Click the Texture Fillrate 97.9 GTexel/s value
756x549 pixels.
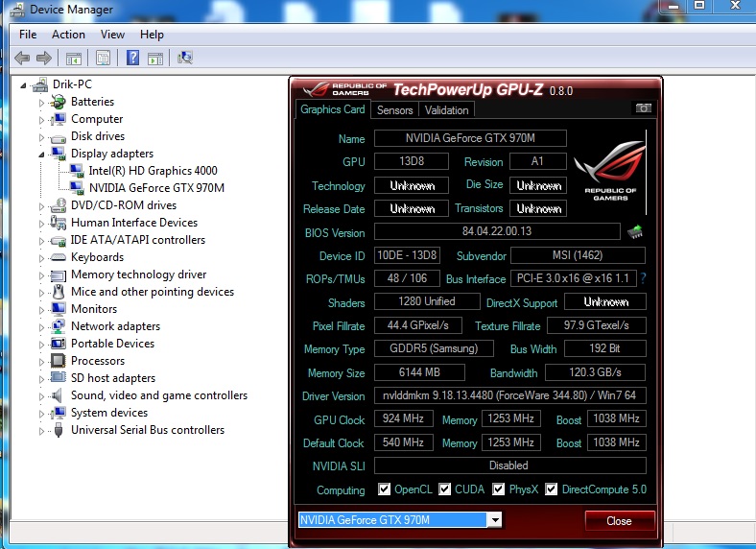[597, 325]
